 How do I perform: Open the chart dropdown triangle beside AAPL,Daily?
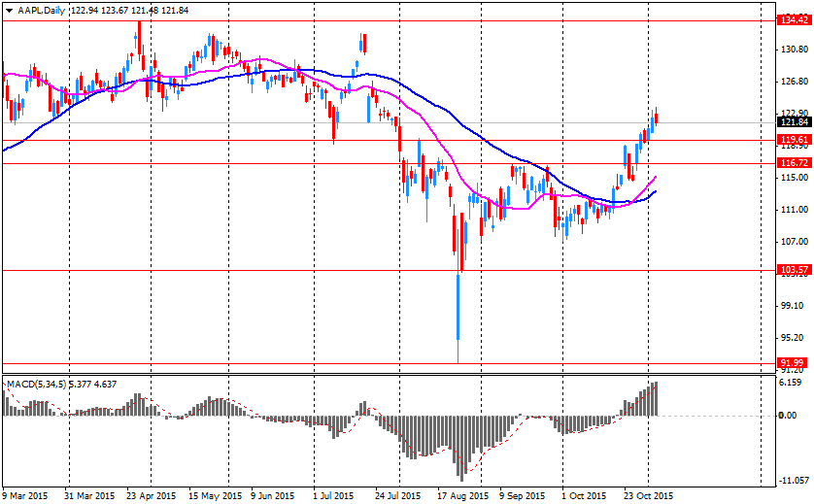click(x=9, y=11)
